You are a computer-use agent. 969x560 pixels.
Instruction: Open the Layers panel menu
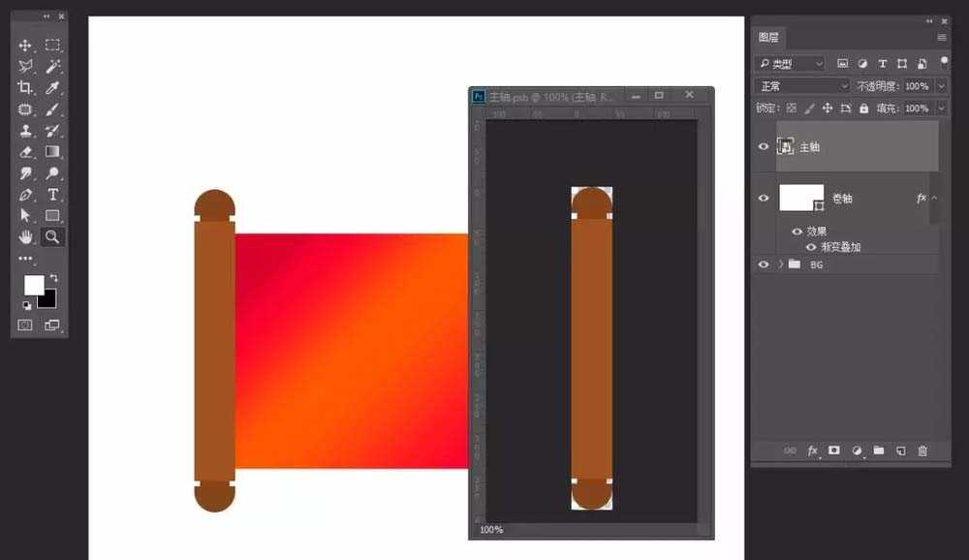click(940, 36)
